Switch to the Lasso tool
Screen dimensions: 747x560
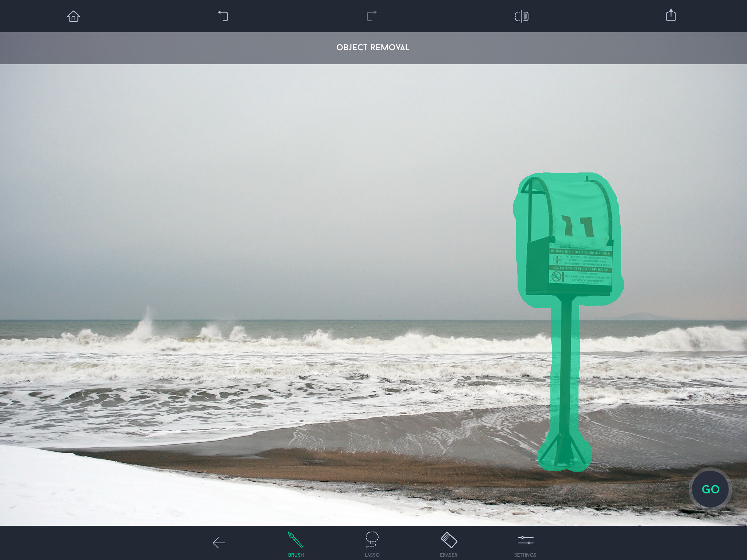372,540
